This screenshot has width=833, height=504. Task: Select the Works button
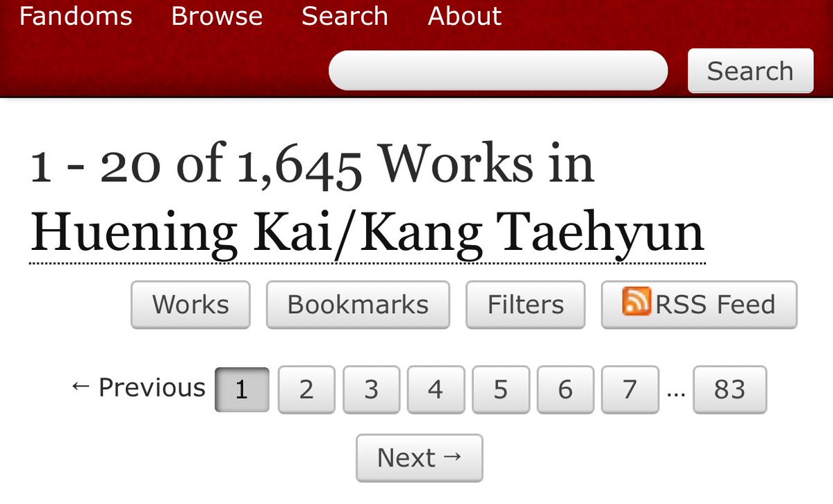(190, 305)
